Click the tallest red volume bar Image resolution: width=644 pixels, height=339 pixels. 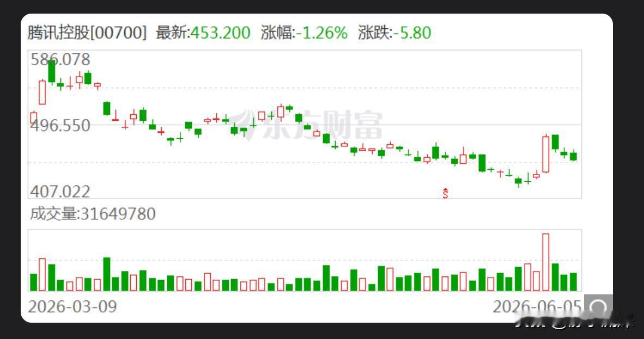pyautogui.click(x=546, y=262)
